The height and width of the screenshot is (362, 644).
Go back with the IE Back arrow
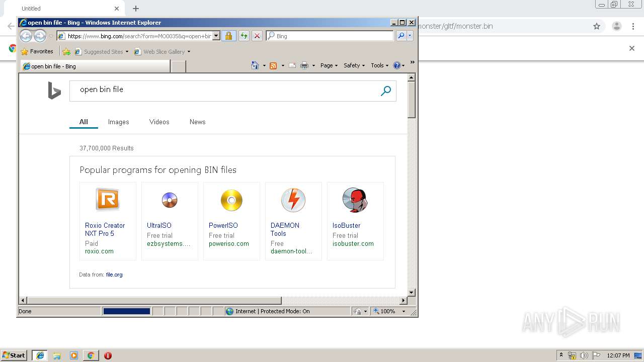coord(26,36)
